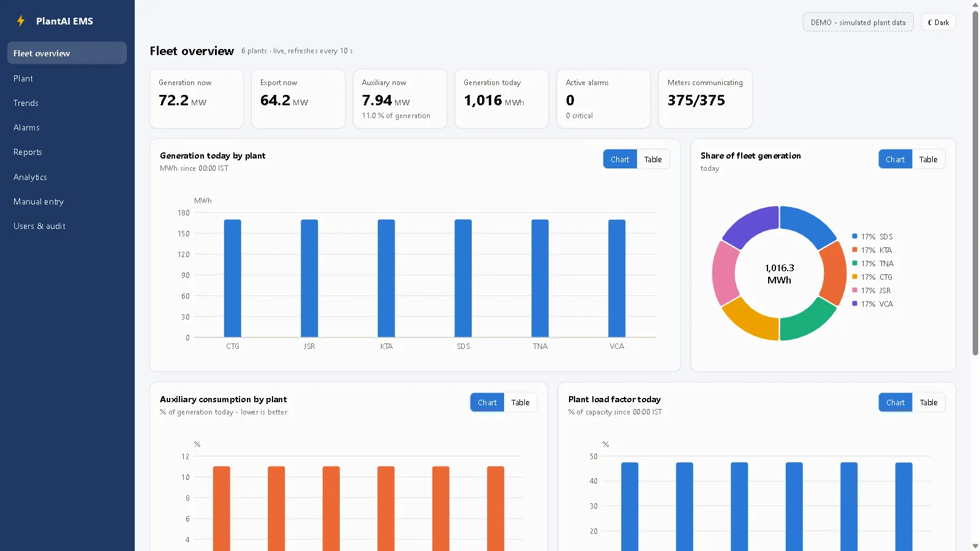Open Users & audit page
Viewport: 980px width, 551px height.
coord(67,226)
